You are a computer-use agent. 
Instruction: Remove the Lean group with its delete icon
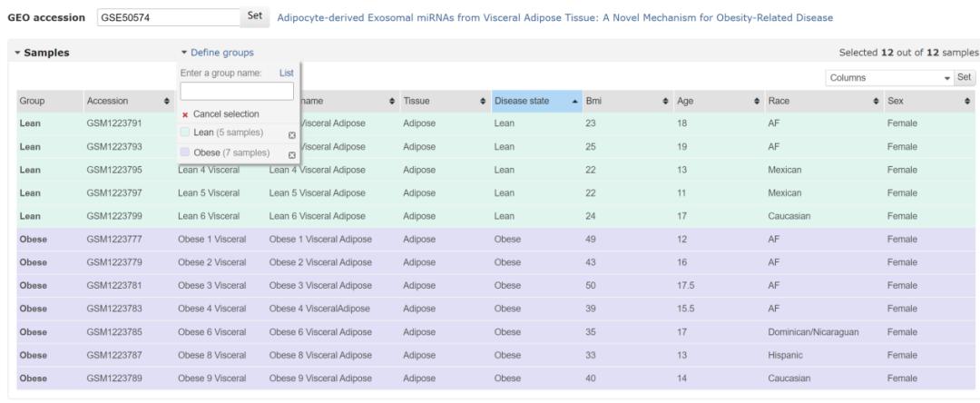tap(292, 134)
